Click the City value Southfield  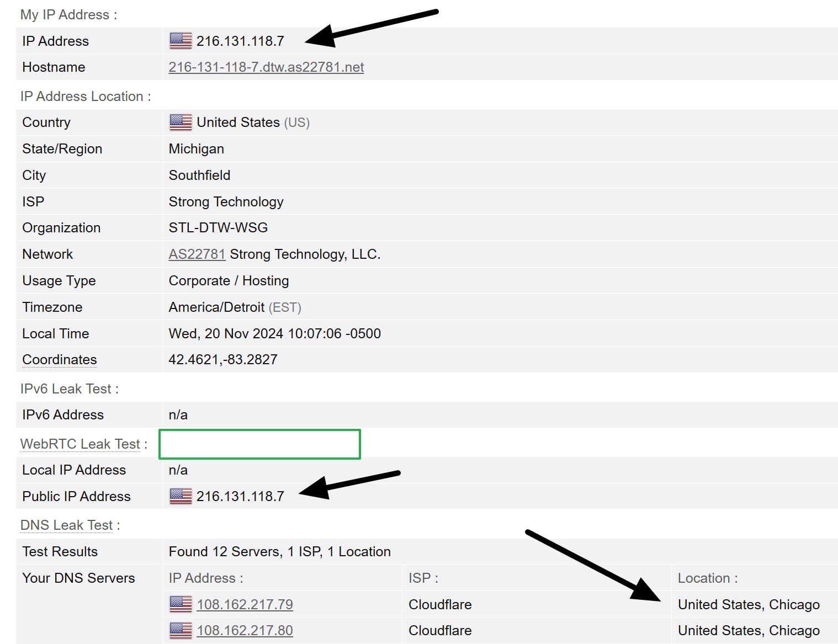[199, 175]
